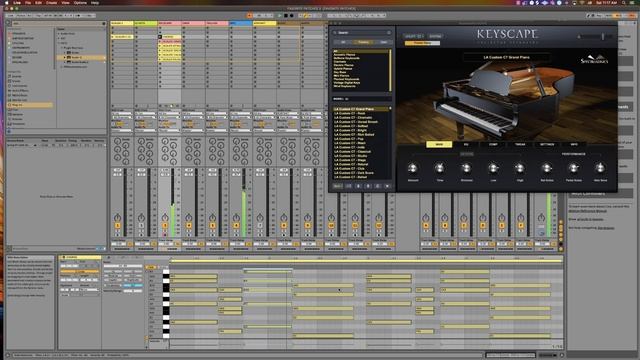Click the transport Stop button in Ableton

coord(286,16)
